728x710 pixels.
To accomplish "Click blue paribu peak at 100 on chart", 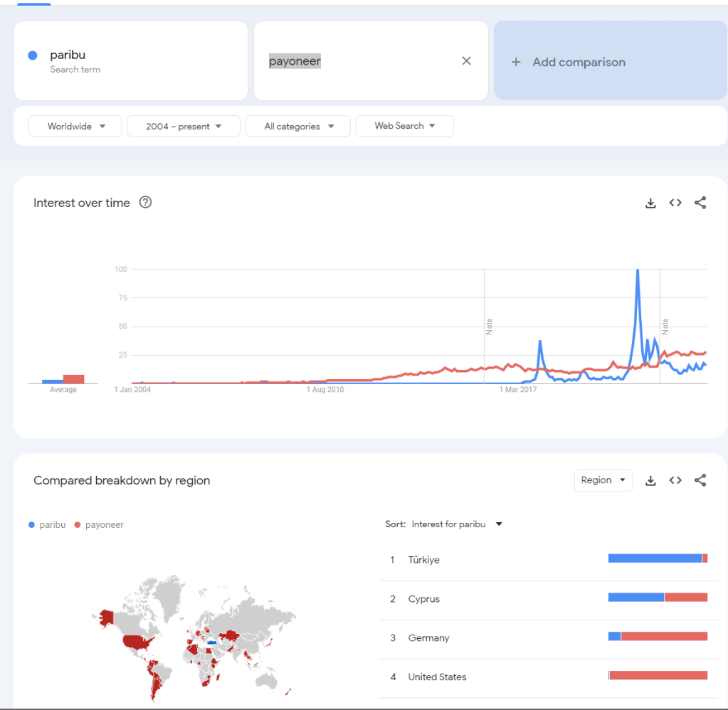I will (x=638, y=270).
